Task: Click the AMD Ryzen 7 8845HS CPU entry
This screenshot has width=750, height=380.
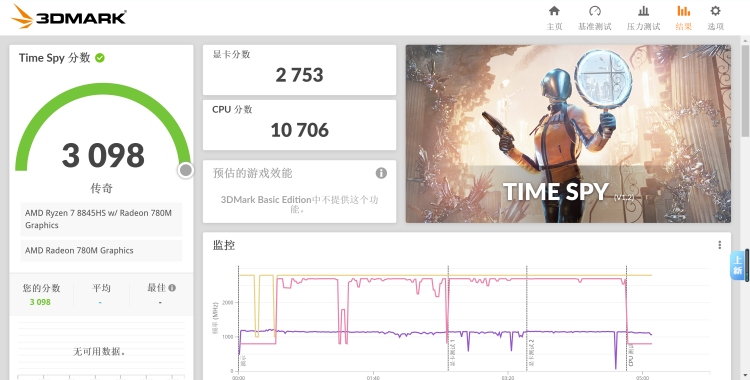Action: click(x=101, y=219)
